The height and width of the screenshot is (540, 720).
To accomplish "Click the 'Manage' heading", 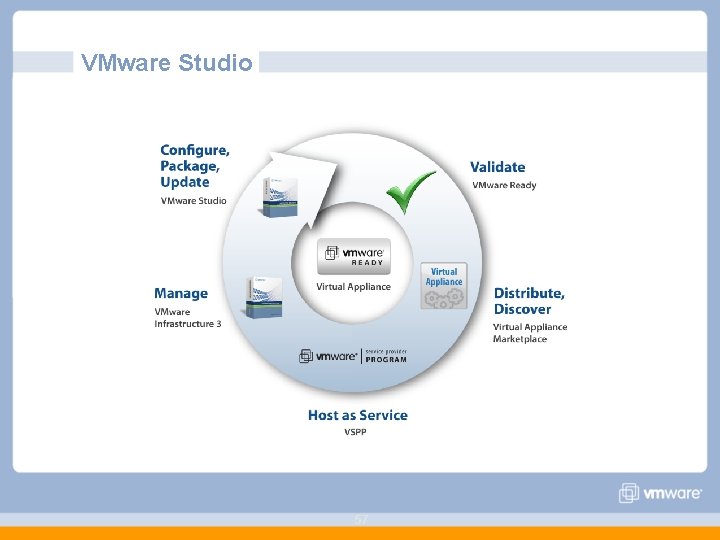I will point(181,293).
